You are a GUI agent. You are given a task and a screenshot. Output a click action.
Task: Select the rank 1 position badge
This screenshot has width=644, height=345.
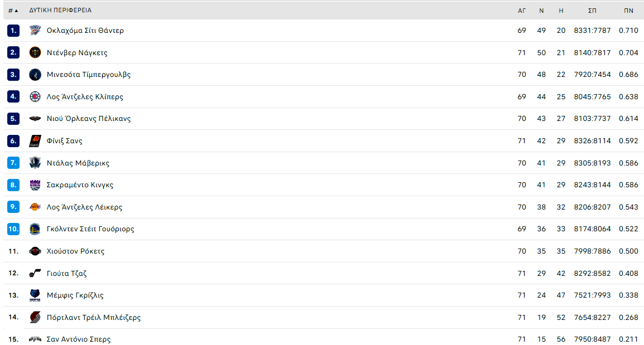click(x=13, y=30)
